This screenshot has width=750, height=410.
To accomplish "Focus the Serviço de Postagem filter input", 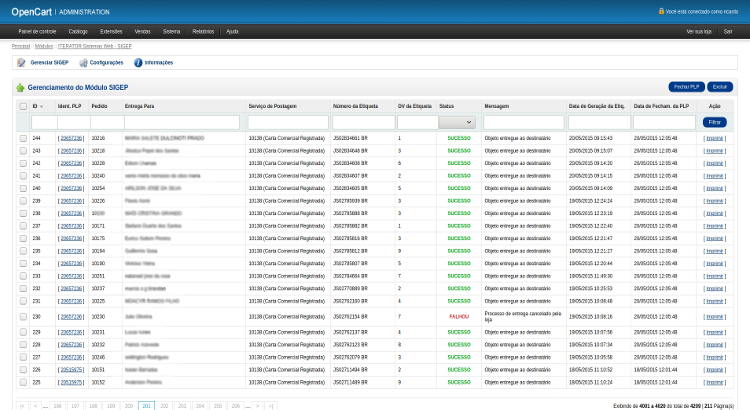I will pos(288,122).
